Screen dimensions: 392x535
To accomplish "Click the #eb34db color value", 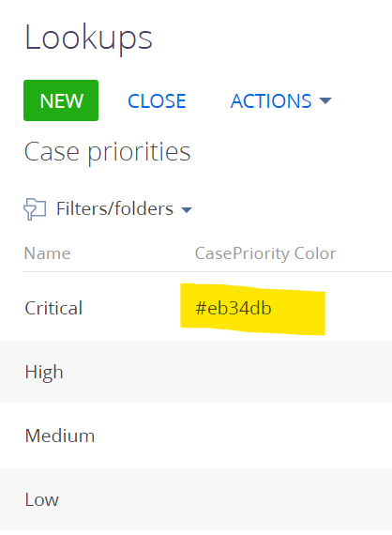I will click(x=234, y=309).
